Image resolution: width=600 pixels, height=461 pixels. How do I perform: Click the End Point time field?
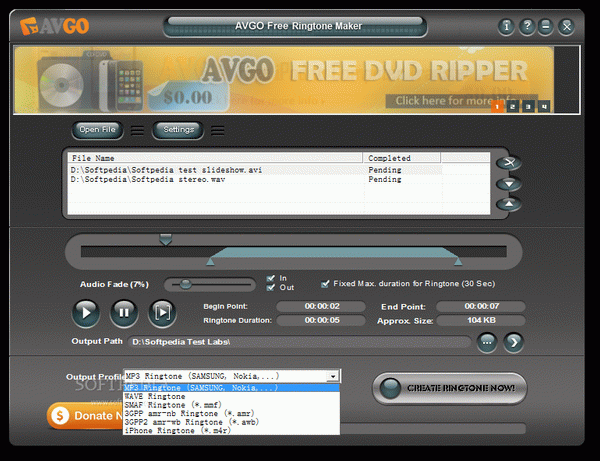click(481, 306)
